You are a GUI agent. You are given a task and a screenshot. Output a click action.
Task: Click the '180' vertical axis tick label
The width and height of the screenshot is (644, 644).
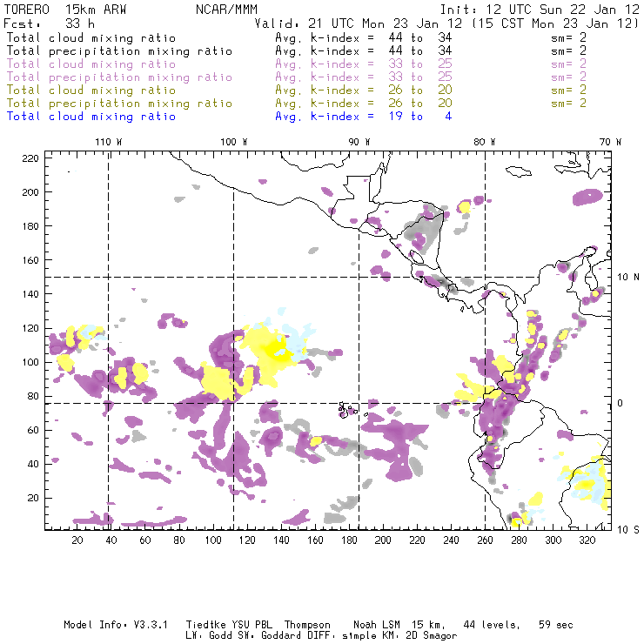pos(30,226)
